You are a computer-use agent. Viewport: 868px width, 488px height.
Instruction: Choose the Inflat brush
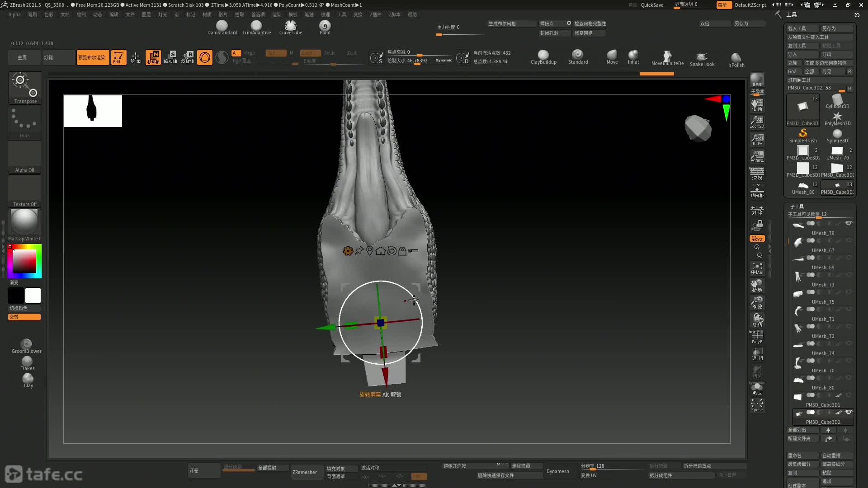point(633,57)
